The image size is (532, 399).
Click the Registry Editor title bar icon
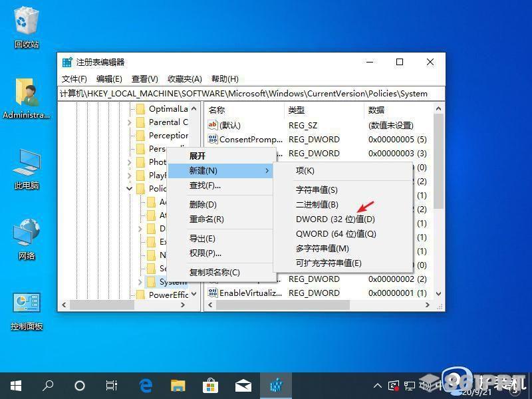67,62
